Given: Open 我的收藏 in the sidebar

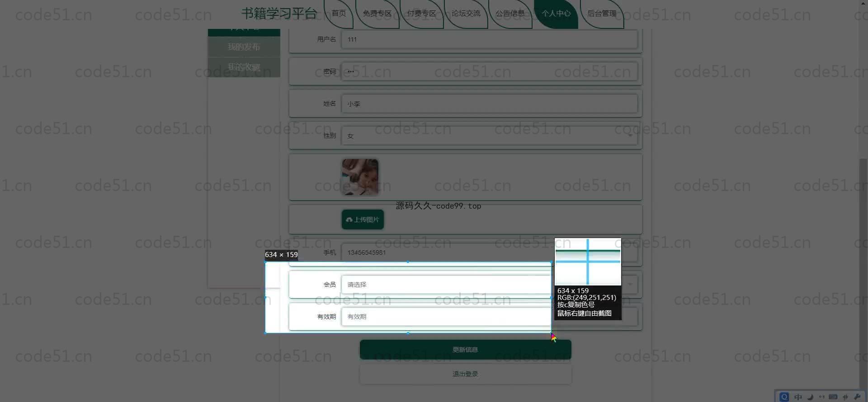Looking at the screenshot, I should 244,67.
